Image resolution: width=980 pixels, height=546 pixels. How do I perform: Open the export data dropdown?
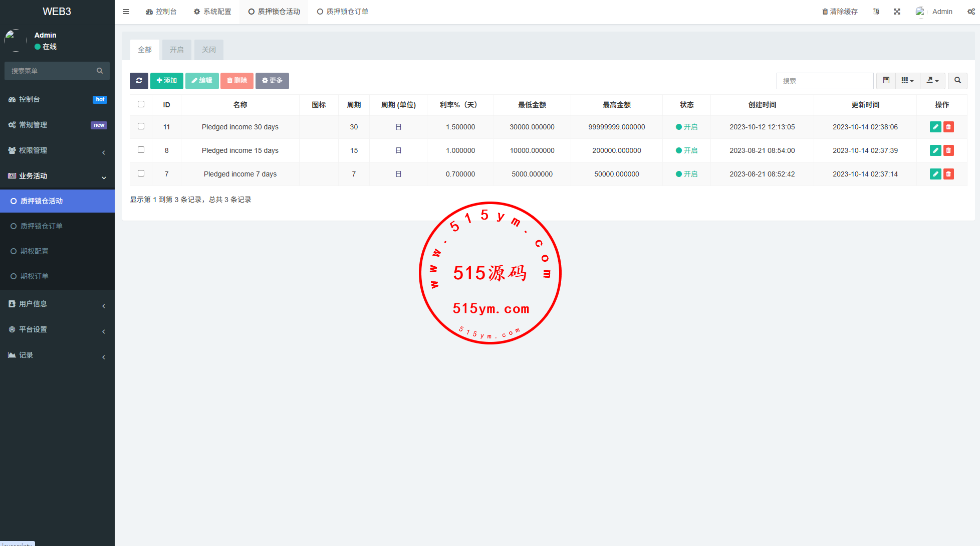pyautogui.click(x=932, y=81)
